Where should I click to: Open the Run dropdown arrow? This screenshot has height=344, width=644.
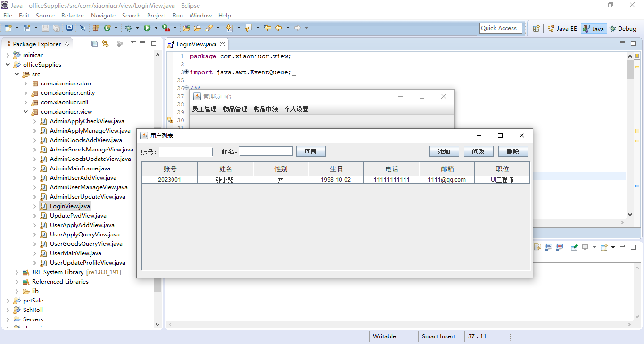click(x=156, y=28)
